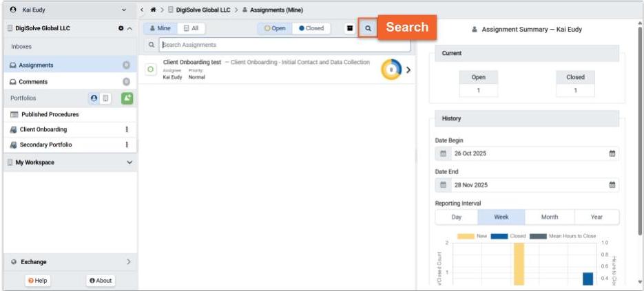Click the Search Assignments input field
The height and width of the screenshot is (291, 644).
(x=284, y=45)
